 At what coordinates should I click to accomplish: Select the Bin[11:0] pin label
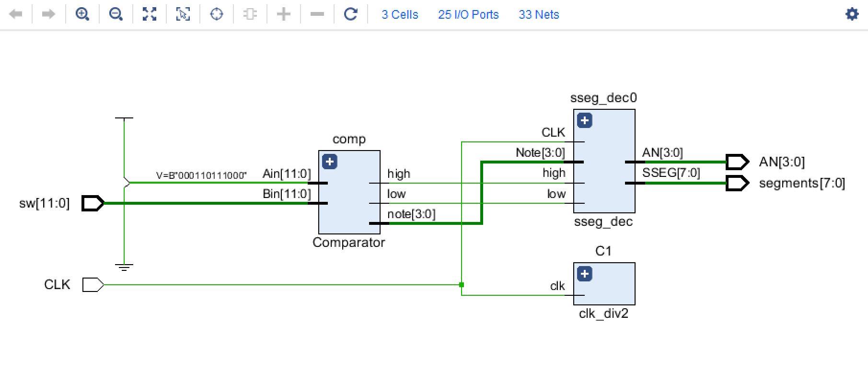(x=287, y=194)
